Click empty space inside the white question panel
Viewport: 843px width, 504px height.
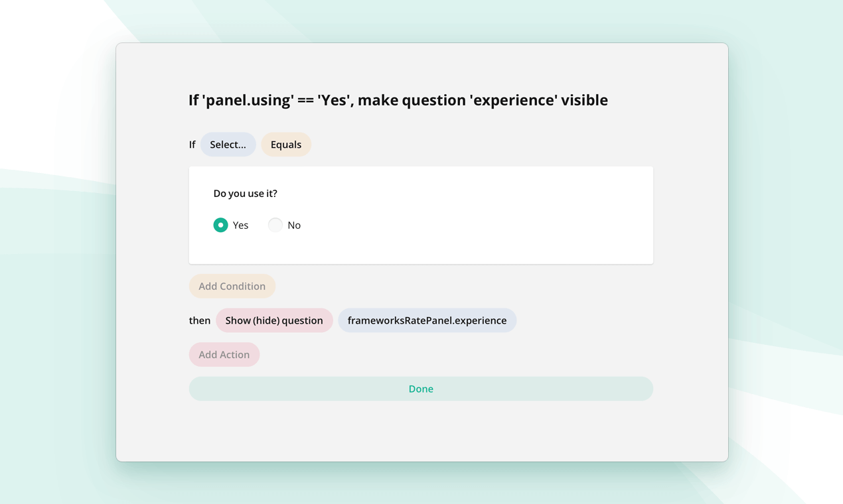498,219
